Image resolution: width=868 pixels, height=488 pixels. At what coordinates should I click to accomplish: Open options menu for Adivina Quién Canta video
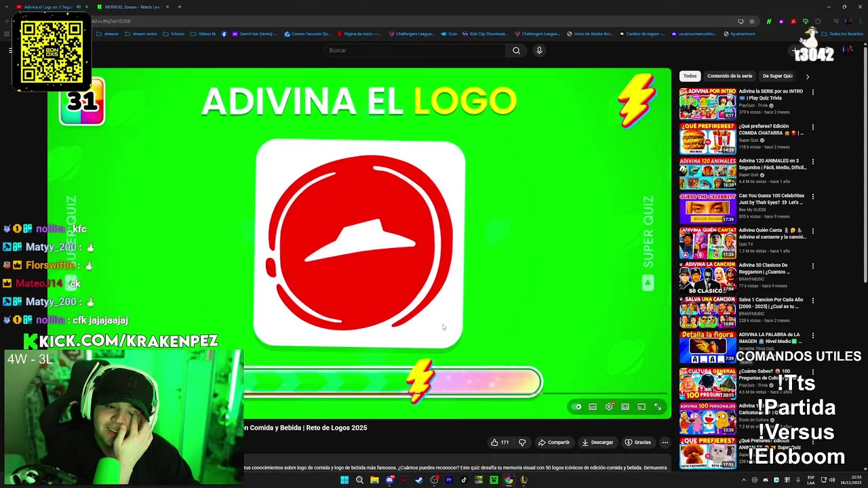[812, 231]
